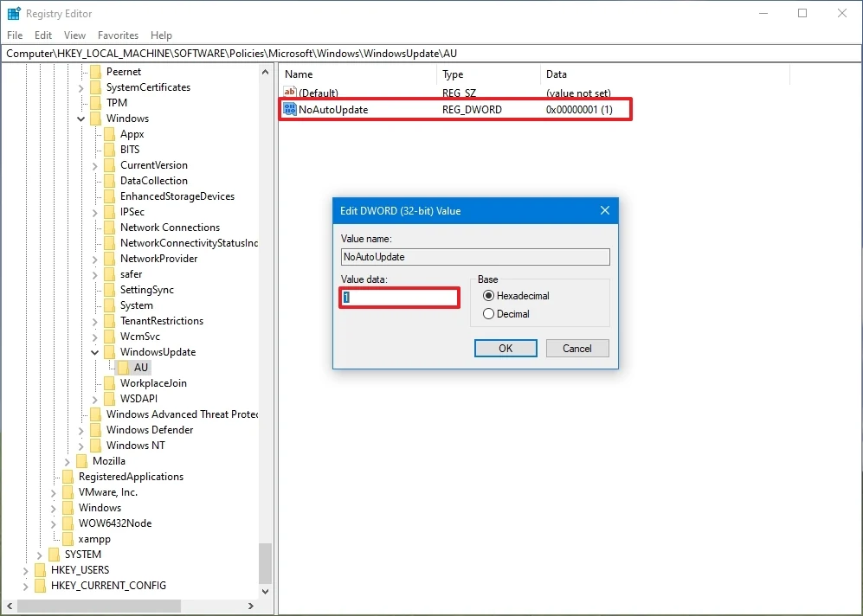
Task: Click the Appx folder icon
Action: (x=110, y=134)
